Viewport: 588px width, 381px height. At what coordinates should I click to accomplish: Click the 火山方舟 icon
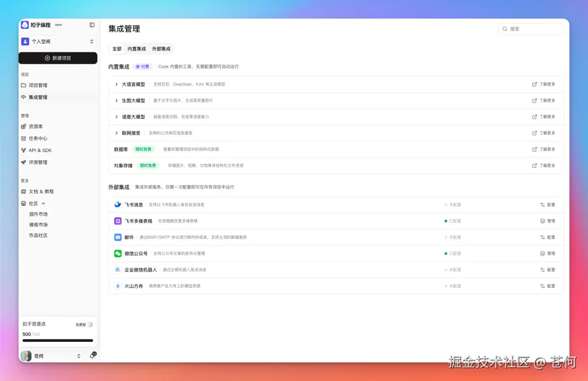click(x=118, y=285)
